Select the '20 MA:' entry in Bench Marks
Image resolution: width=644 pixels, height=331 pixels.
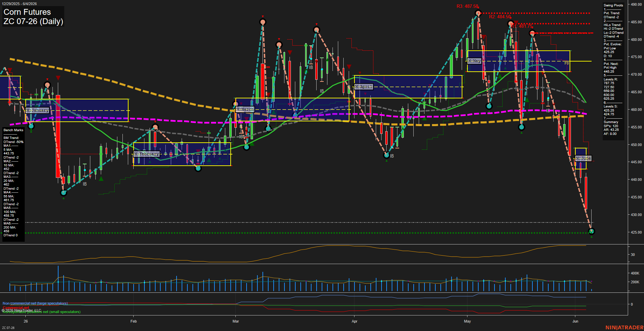[9, 181]
